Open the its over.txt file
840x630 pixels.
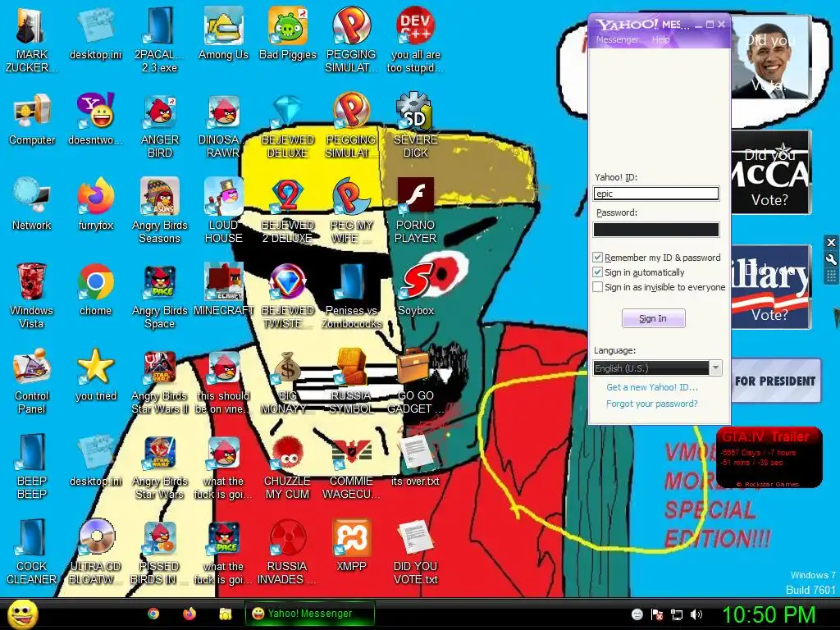coord(416,460)
